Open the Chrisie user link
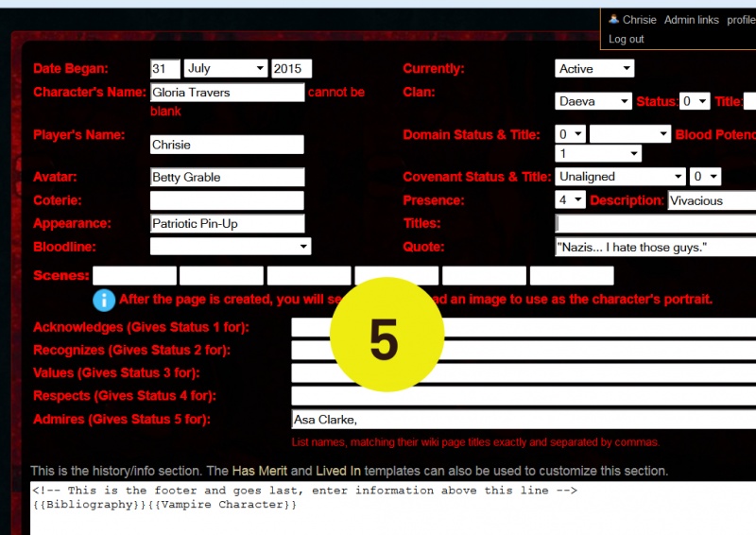Screen dimensions: 756x535 click(x=639, y=20)
